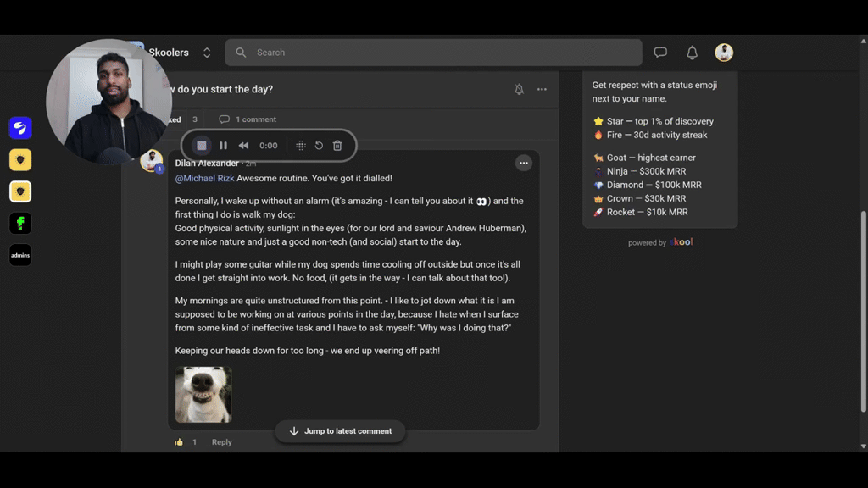Click the scrollbar down arrow
This screenshot has height=488, width=868.
(863, 446)
